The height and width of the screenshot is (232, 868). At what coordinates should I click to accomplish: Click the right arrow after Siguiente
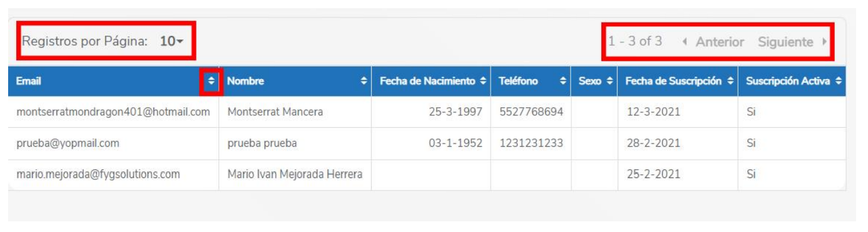click(824, 42)
